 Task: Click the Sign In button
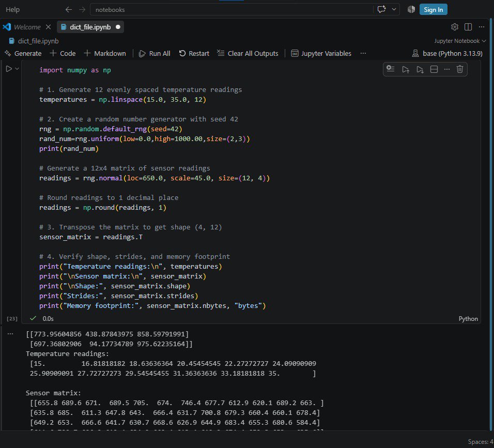433,9
